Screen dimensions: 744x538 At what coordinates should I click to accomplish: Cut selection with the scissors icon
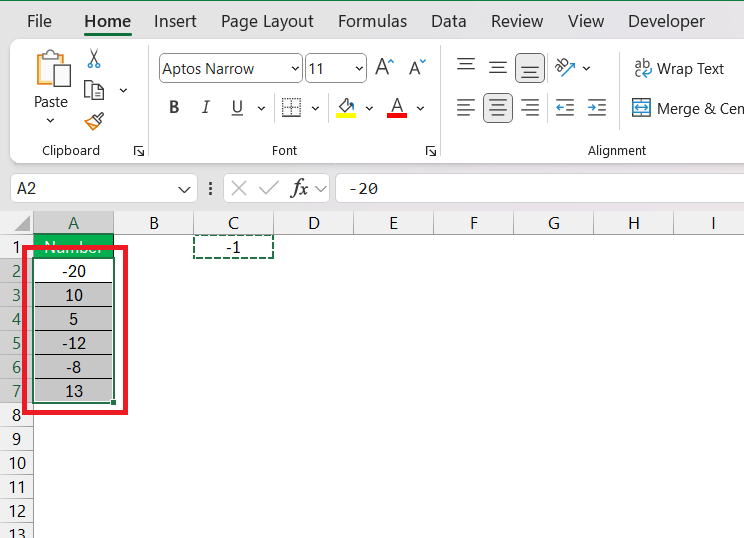tap(94, 58)
